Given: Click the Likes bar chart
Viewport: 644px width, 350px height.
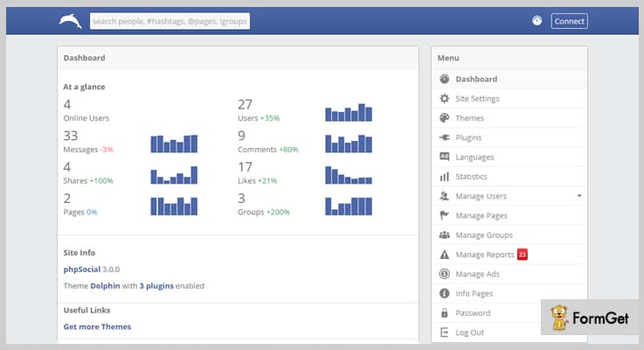Looking at the screenshot, I should (349, 175).
